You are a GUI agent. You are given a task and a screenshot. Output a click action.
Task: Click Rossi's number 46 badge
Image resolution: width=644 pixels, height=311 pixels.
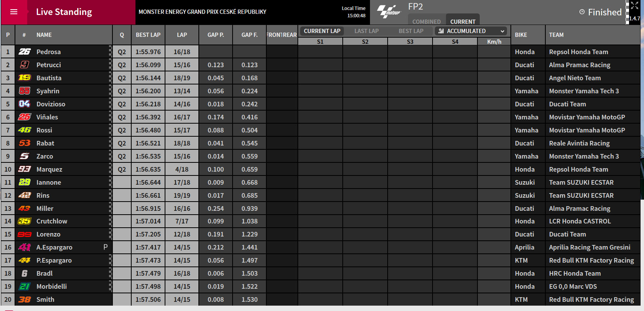pos(25,130)
